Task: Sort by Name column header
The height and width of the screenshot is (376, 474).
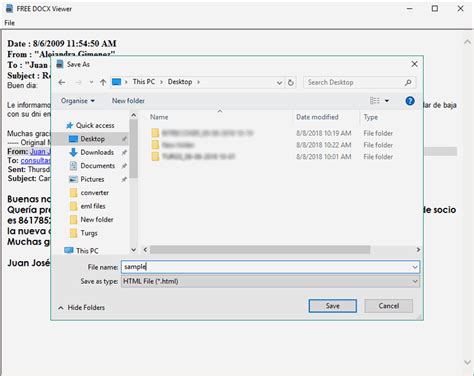Action: click(x=159, y=117)
